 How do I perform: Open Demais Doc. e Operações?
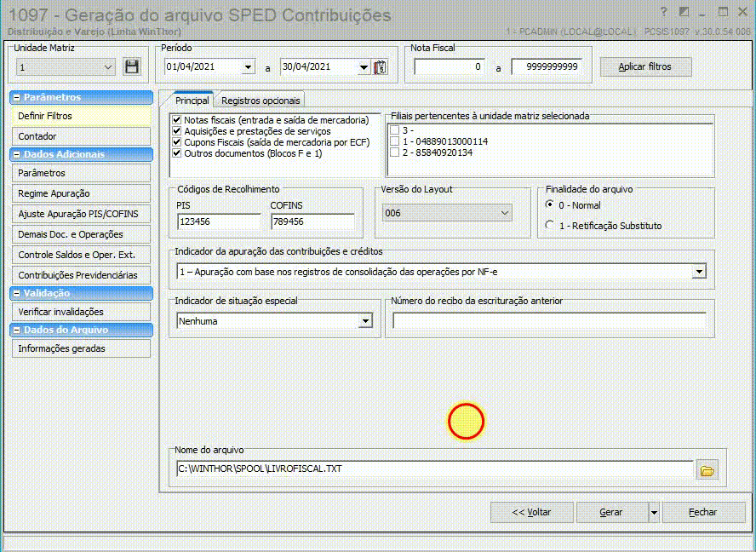click(x=81, y=234)
